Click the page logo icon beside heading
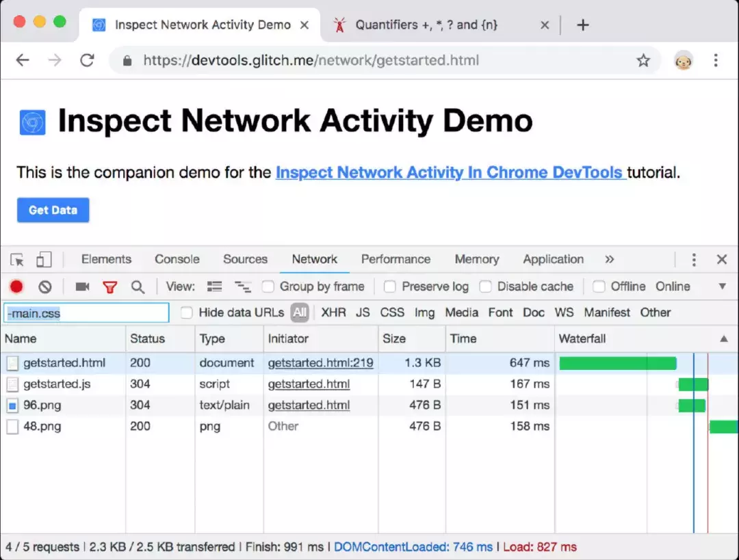This screenshot has width=739, height=560. tap(33, 122)
